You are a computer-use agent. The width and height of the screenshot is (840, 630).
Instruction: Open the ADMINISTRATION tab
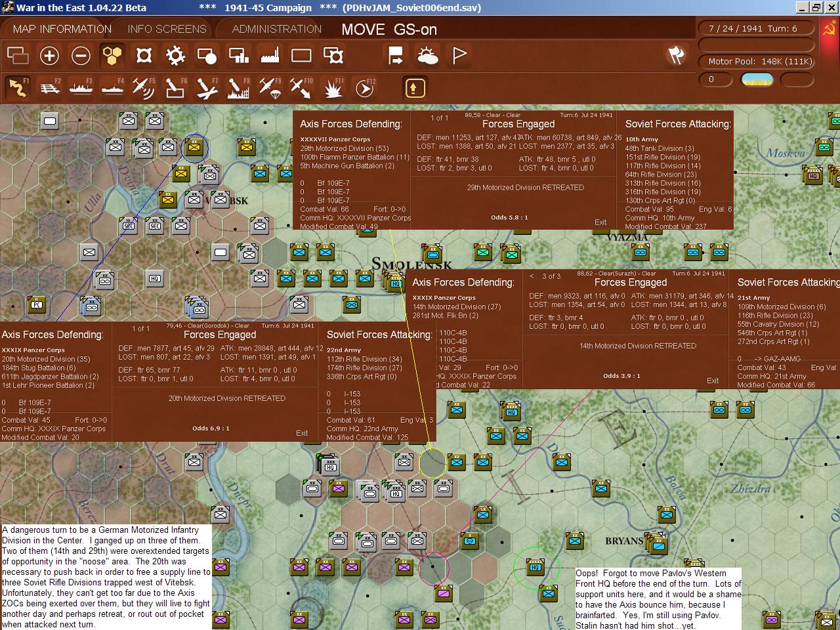point(277,29)
